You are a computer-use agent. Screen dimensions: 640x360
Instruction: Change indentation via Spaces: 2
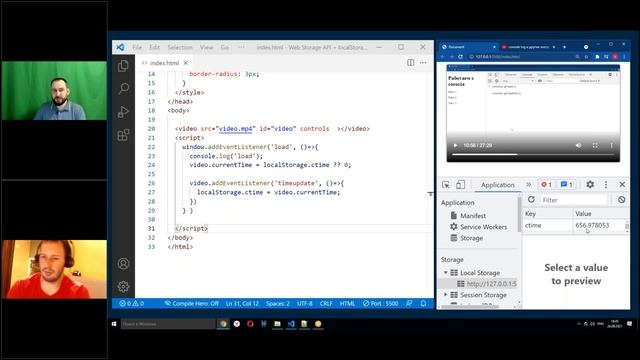278,303
